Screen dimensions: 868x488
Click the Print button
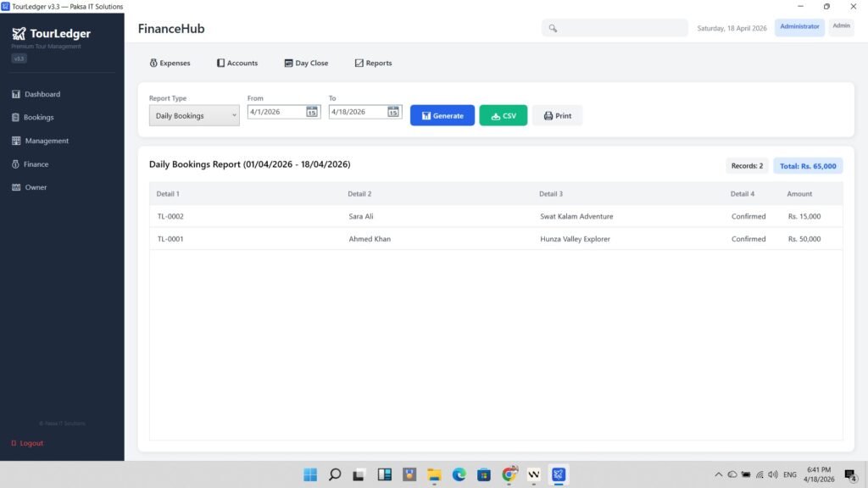(x=557, y=115)
